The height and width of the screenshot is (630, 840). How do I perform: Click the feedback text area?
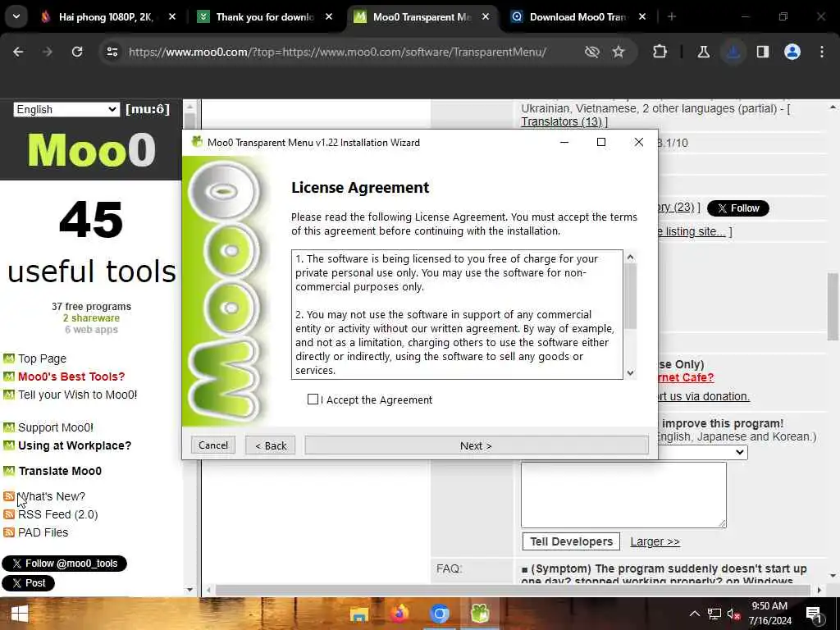(x=623, y=495)
